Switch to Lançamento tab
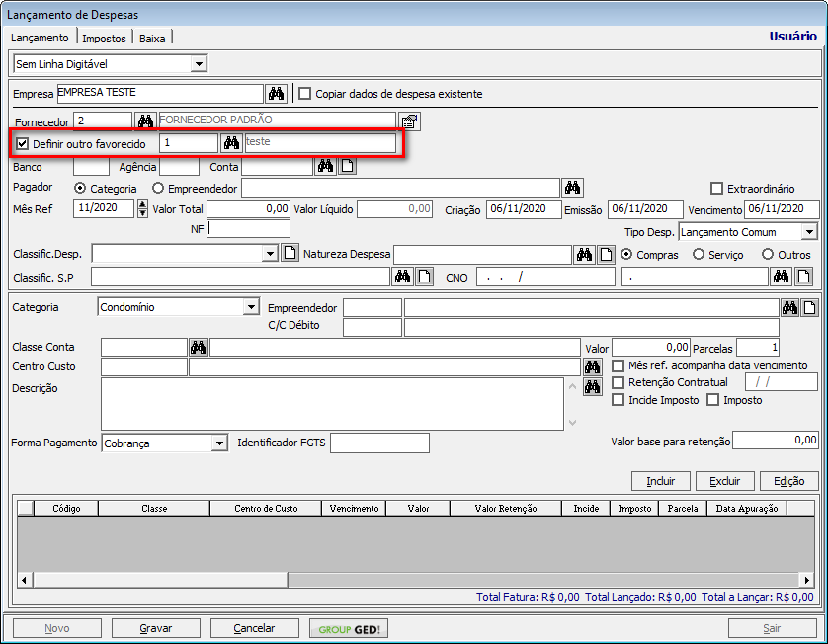Viewport: 828px width, 644px height. pos(40,38)
